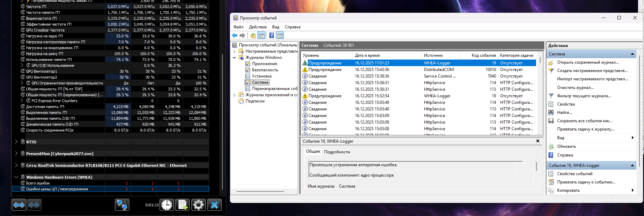Expand the RTSS sensor group
Image resolution: width=644 pixels, height=216 pixels.
[x=16, y=142]
